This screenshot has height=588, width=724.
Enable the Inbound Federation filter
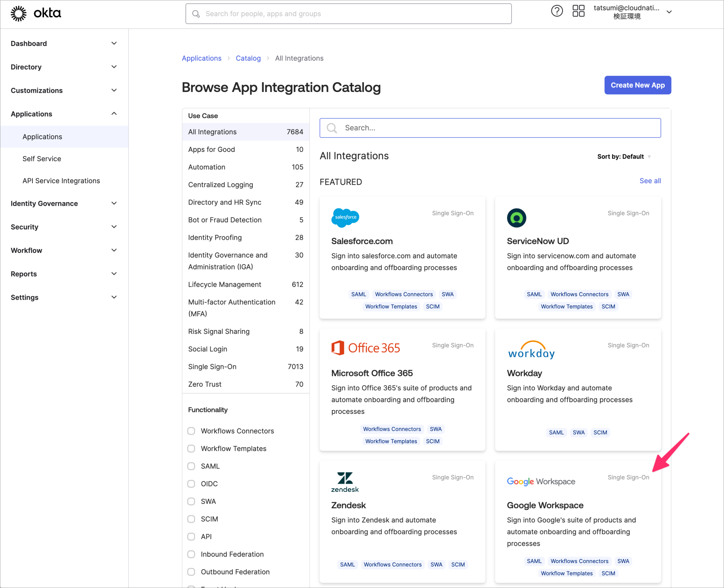click(191, 554)
